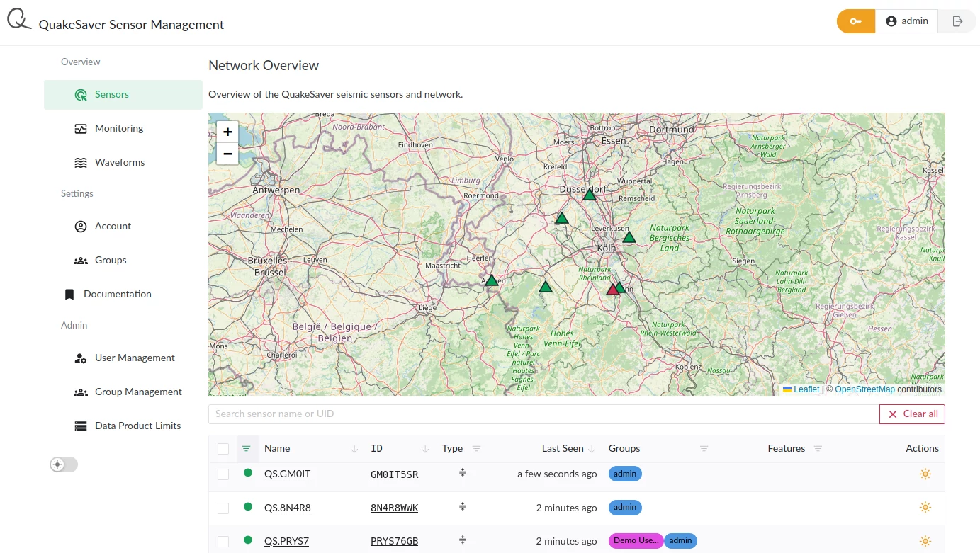Check the QS.GM0IT row checkbox
Viewport: 980px width, 553px height.
[223, 474]
